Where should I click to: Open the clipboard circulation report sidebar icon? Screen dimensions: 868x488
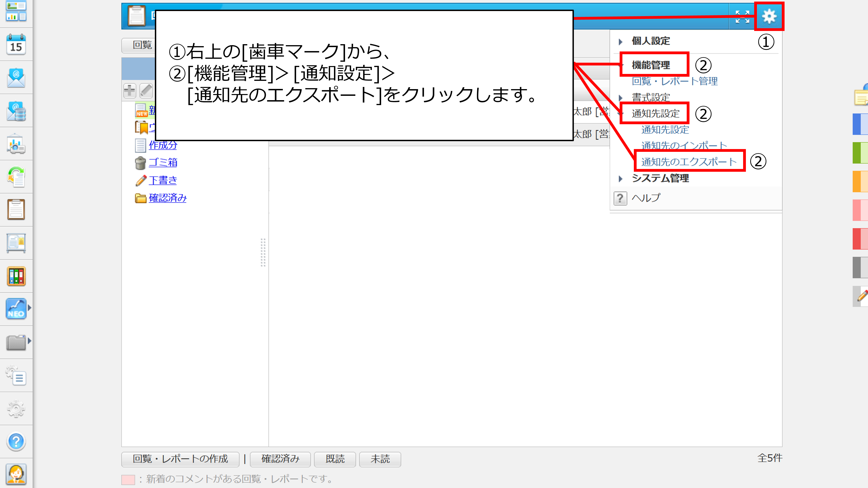[x=16, y=209]
